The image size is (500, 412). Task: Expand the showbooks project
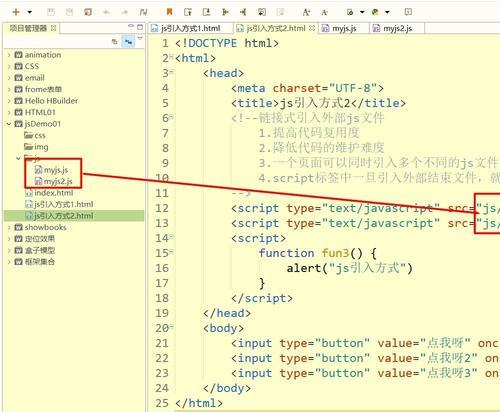[x=9, y=227]
